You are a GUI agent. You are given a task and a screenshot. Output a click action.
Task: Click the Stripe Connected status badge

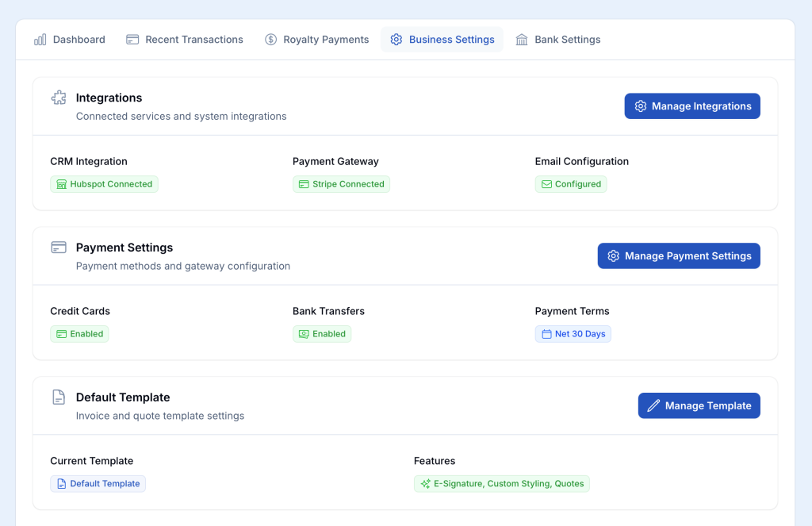[341, 184]
